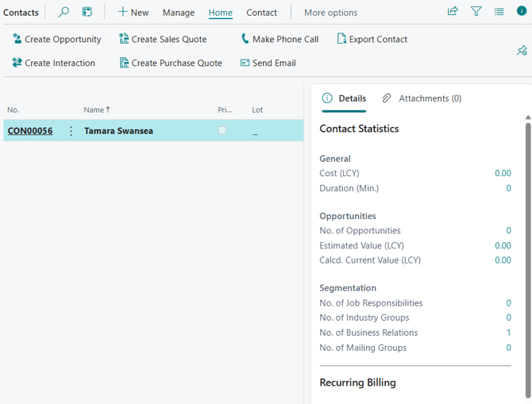This screenshot has width=532, height=404.
Task: Click Export Contact action
Action: [x=372, y=39]
